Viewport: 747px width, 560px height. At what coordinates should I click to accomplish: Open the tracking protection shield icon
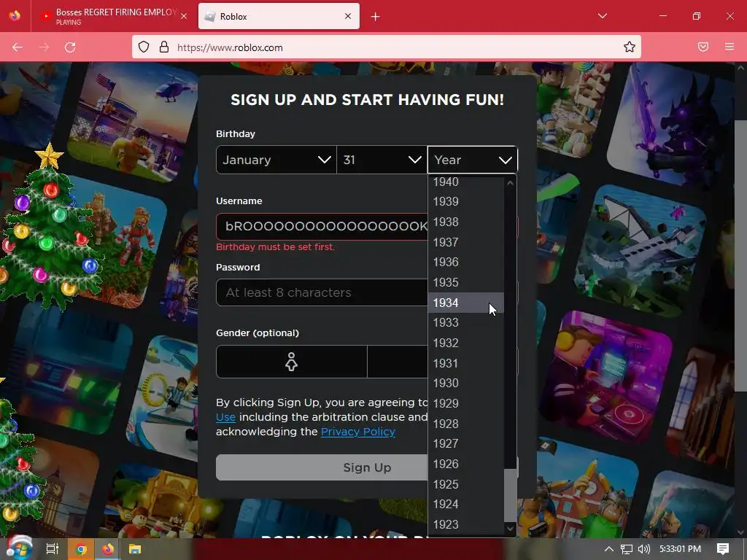click(144, 47)
